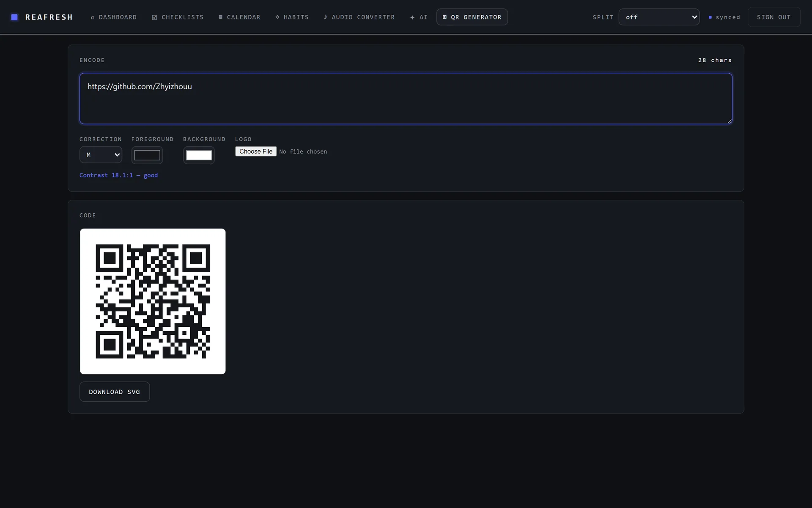Click the No file chosen label
The width and height of the screenshot is (812, 508).
[x=303, y=152]
